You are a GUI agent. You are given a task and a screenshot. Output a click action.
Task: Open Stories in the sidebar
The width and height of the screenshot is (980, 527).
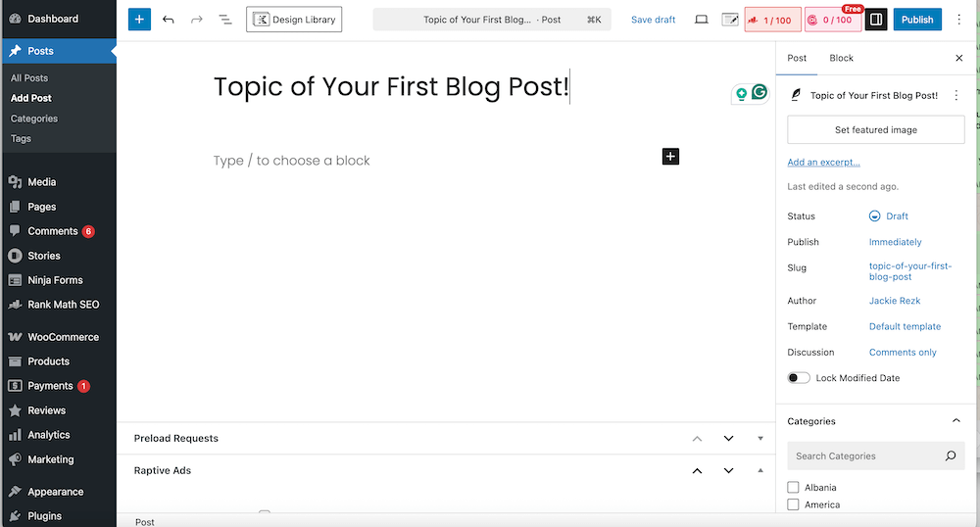(58, 256)
